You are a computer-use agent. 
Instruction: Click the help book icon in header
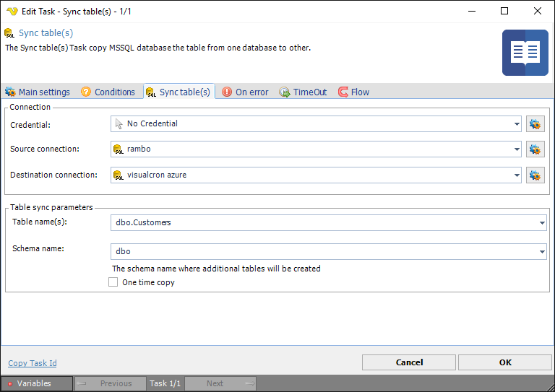(x=525, y=53)
